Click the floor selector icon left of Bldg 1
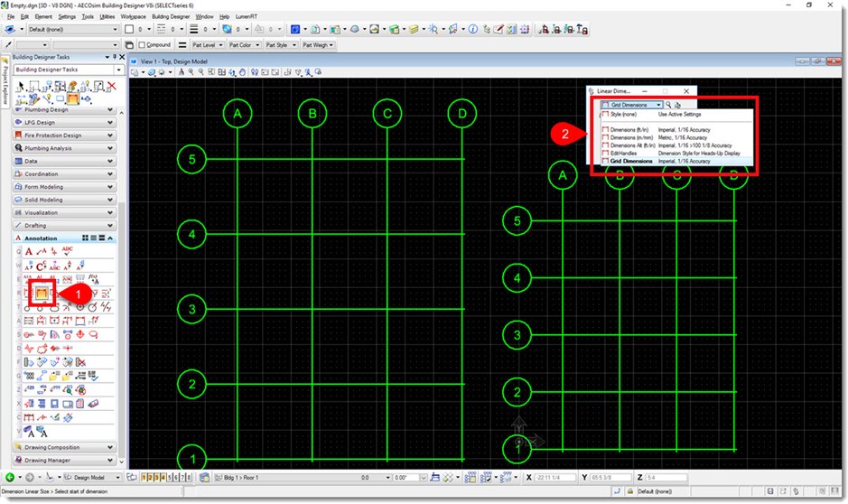Image resolution: width=848 pixels, height=504 pixels. click(x=204, y=478)
